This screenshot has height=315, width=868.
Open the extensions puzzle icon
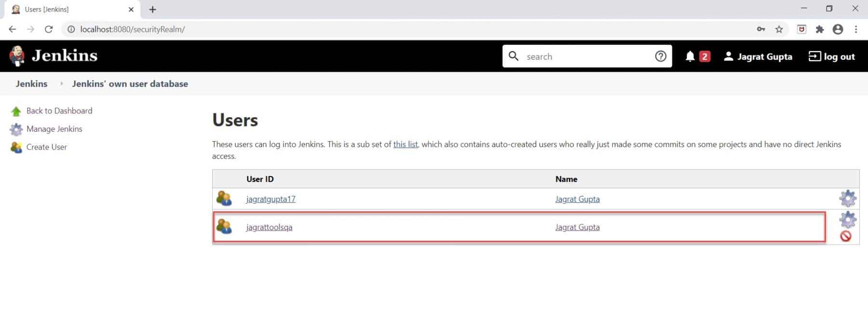coord(820,29)
